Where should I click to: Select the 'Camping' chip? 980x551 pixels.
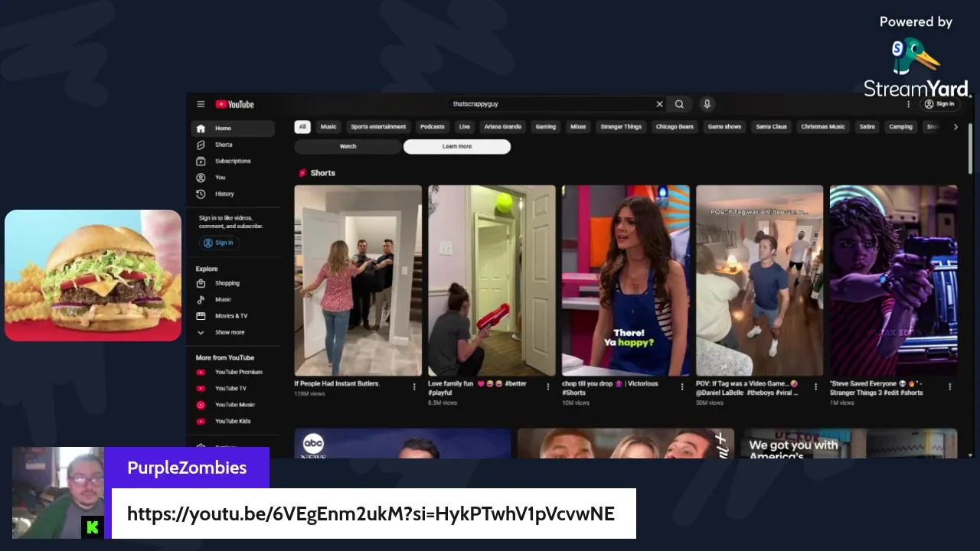(x=901, y=127)
